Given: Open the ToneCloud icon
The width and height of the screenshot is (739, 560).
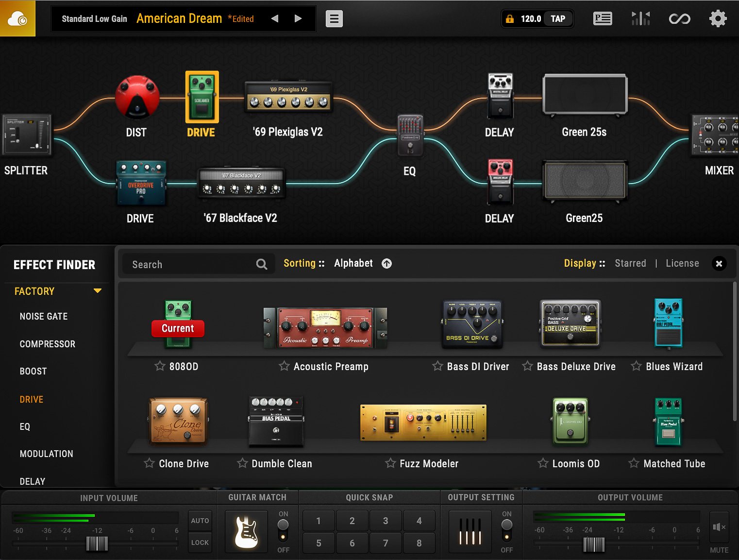Looking at the screenshot, I should tap(17, 18).
